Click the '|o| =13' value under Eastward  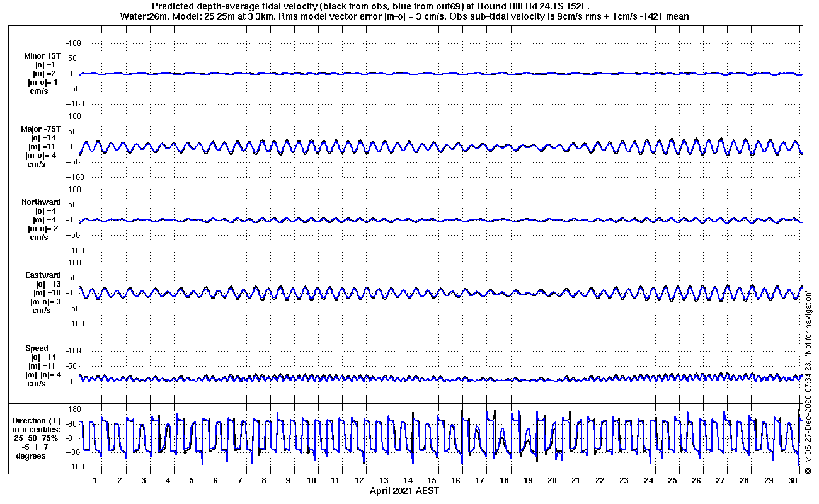(x=48, y=284)
